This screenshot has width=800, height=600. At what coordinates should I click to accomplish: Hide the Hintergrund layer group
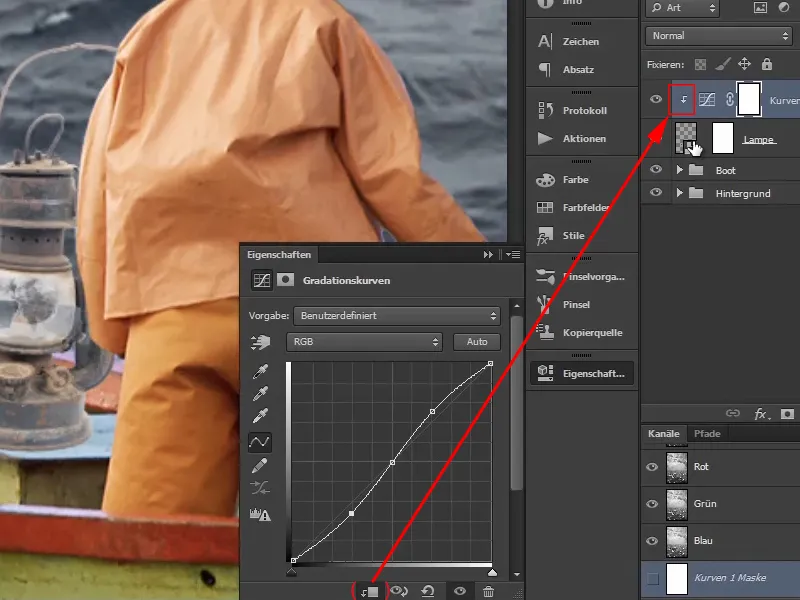[656, 192]
